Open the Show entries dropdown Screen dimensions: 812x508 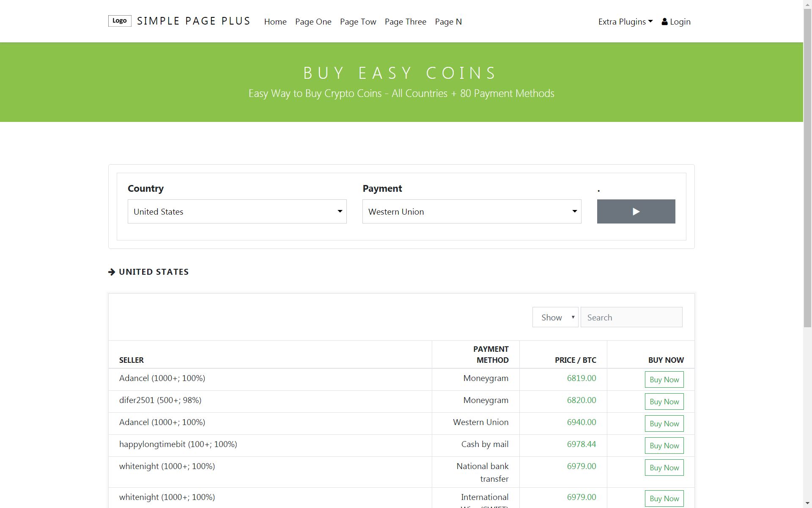pyautogui.click(x=555, y=317)
